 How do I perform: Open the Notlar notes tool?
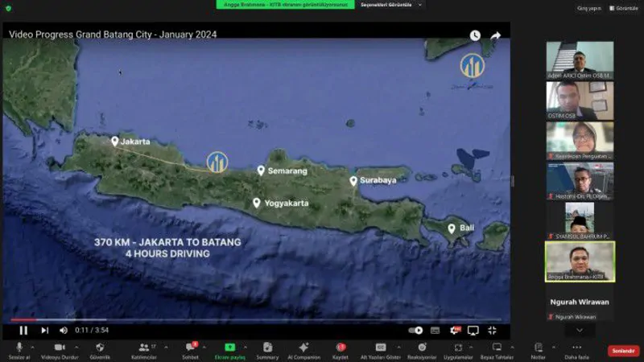[x=538, y=351]
